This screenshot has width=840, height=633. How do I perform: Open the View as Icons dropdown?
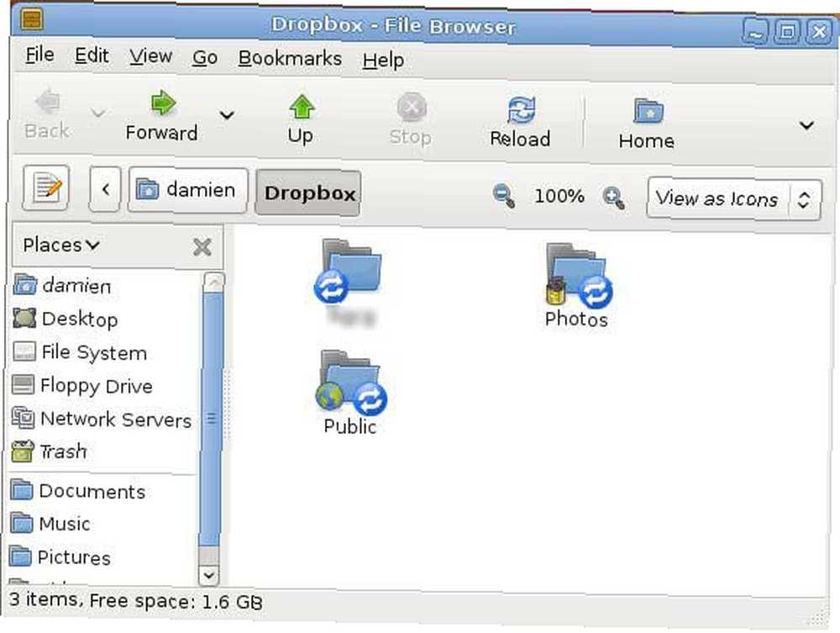pos(734,199)
